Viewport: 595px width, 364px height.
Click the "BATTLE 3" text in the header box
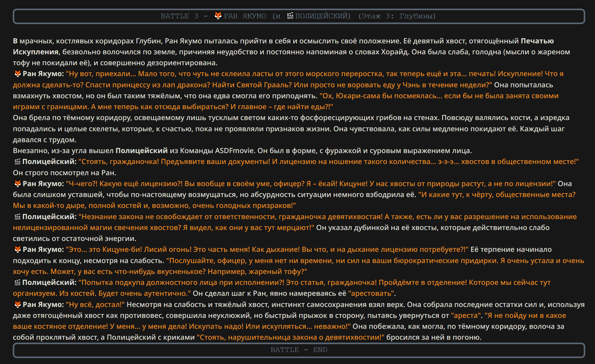[179, 16]
